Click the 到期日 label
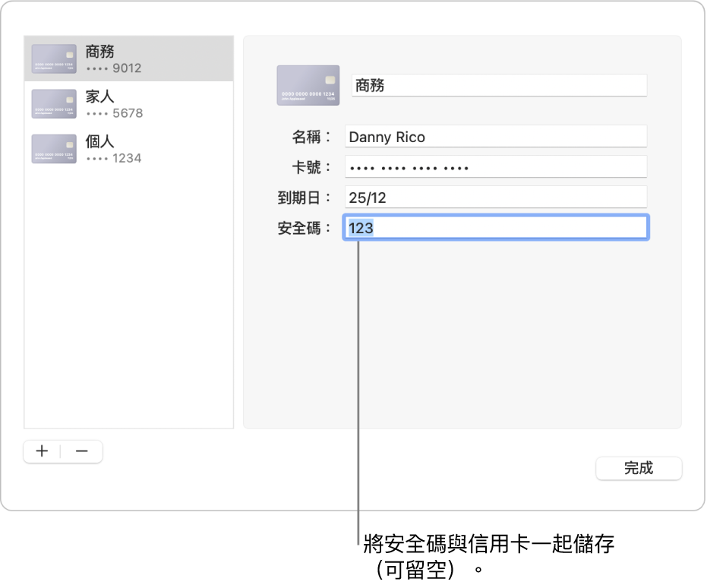Viewport: 707px width, 588px height. (305, 198)
